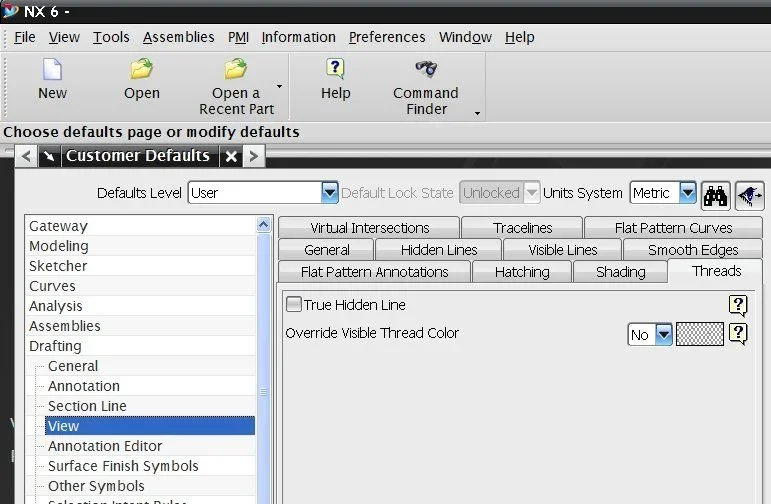
Task: Open the Assemblies menu
Action: tap(178, 37)
